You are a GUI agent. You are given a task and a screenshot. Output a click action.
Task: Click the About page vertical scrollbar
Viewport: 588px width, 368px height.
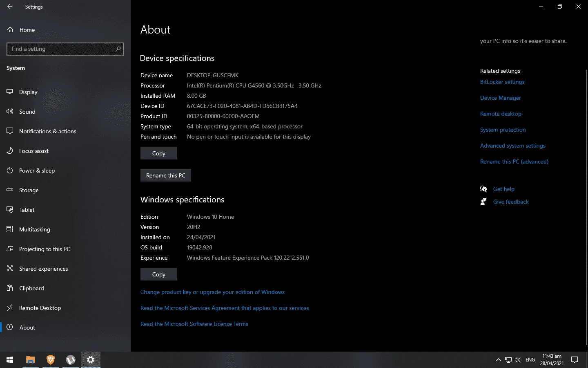(587, 206)
